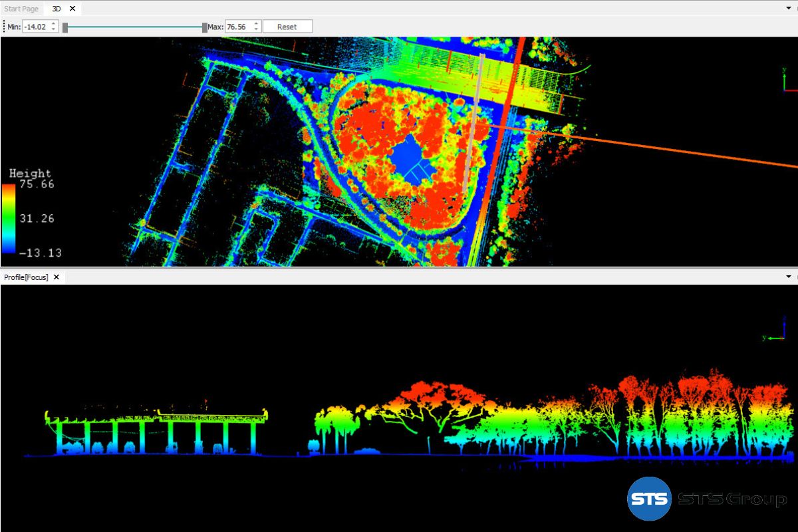Screen dimensions: 798x532
Task: Increase the Max value with up arrow
Action: point(257,24)
